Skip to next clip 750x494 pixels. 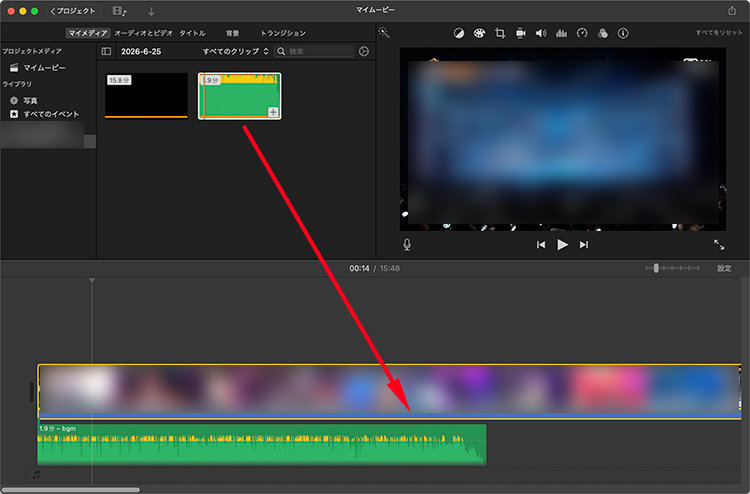[584, 245]
